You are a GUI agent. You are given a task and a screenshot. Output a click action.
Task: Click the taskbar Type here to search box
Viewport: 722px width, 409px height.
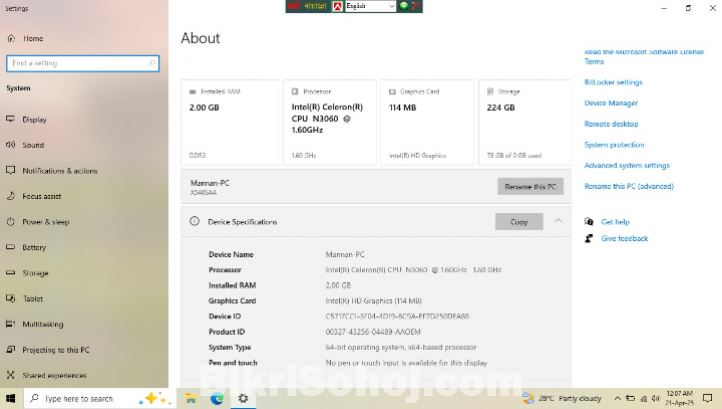tap(100, 398)
